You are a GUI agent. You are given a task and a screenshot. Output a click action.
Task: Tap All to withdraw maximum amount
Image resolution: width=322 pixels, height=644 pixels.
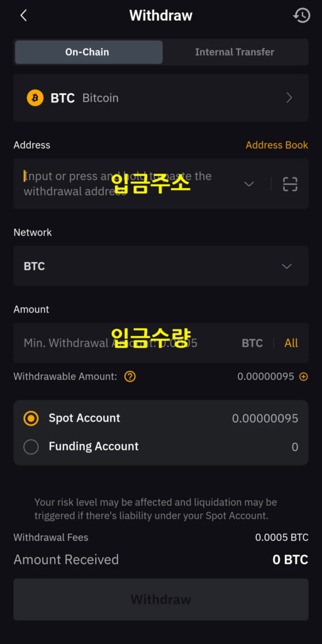click(291, 343)
